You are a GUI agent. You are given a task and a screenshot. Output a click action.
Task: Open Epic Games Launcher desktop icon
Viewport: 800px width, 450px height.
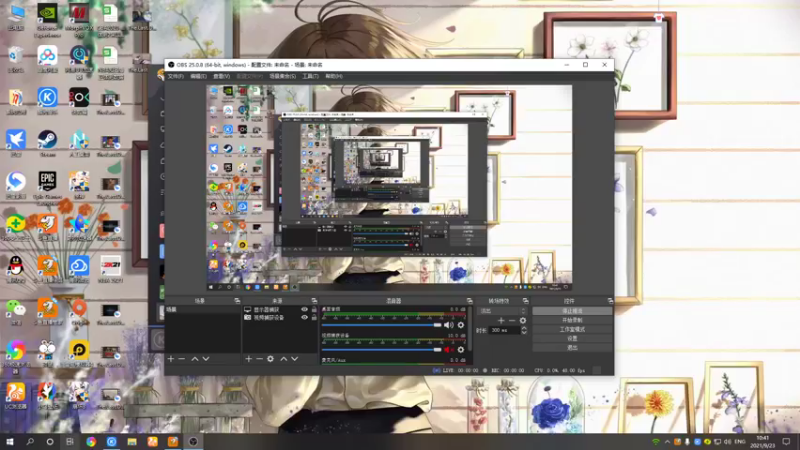click(47, 185)
